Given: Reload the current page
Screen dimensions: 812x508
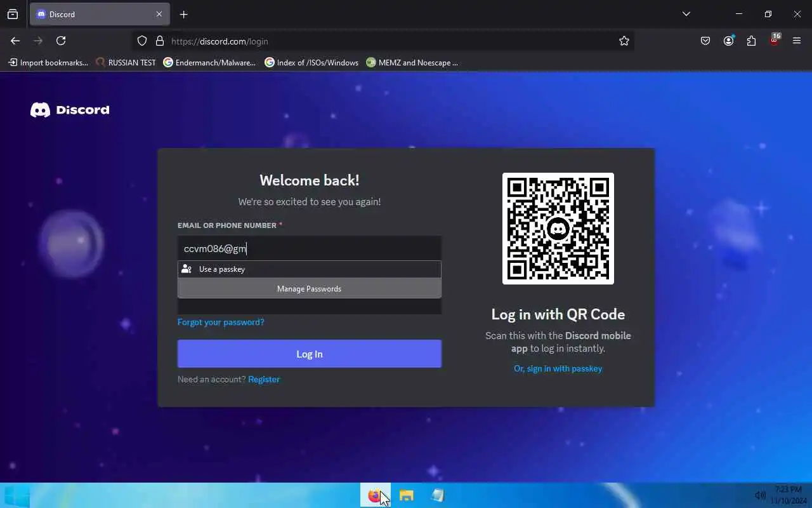Looking at the screenshot, I should [x=61, y=41].
